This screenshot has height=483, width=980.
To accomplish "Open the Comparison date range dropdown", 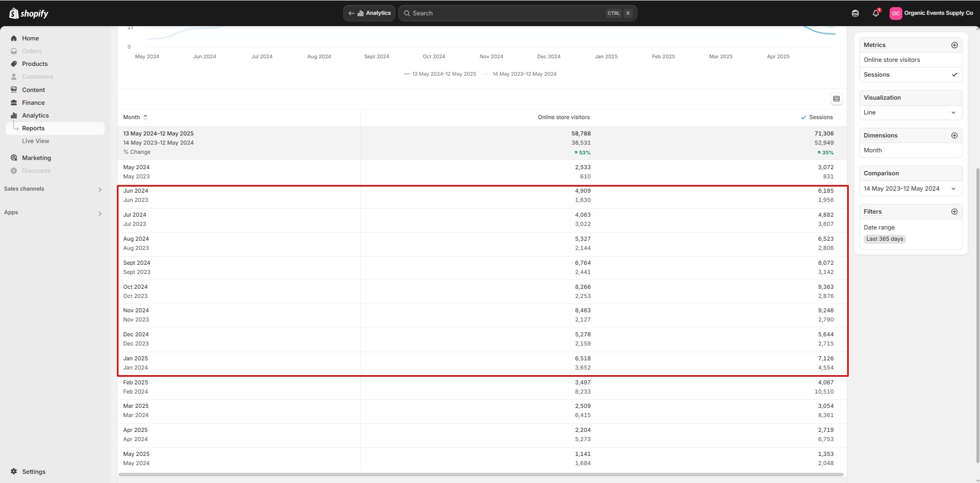I will click(x=910, y=189).
